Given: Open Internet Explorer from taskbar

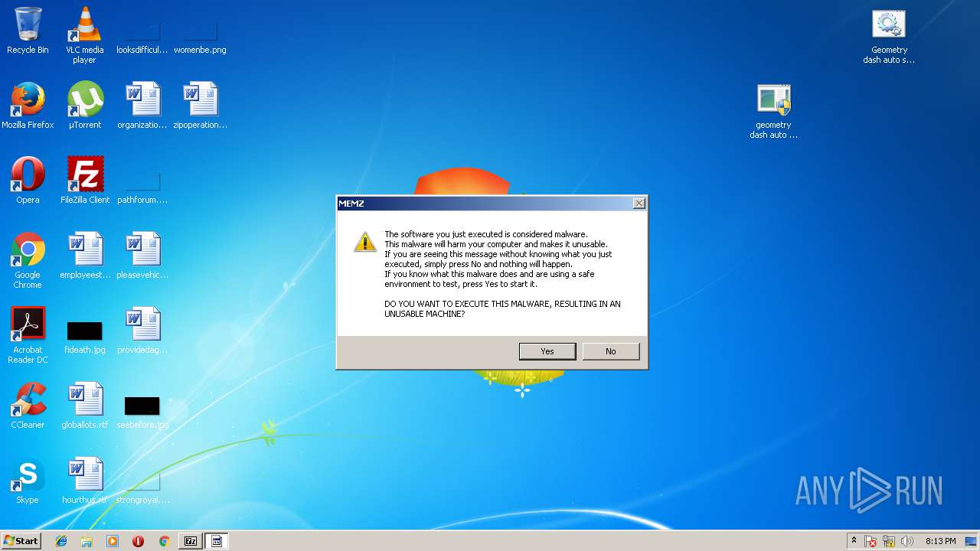Looking at the screenshot, I should pyautogui.click(x=61, y=541).
